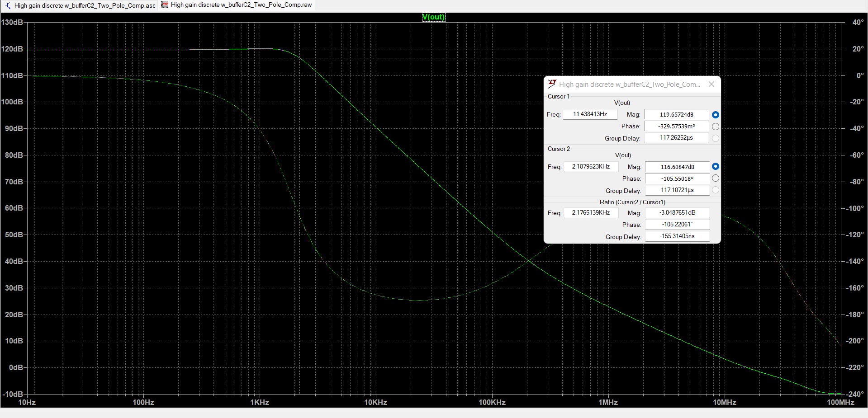Click the 40° right phase axis label
This screenshot has height=418, width=868.
coord(858,22)
